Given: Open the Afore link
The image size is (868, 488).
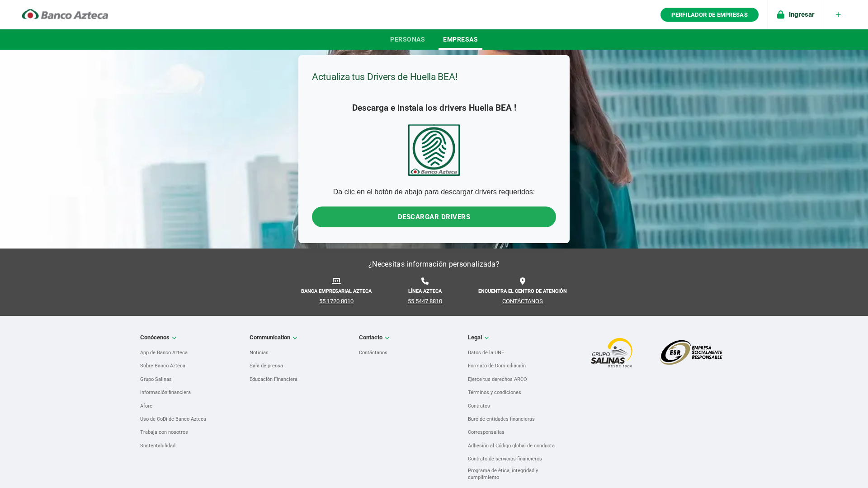Looking at the screenshot, I should point(146,406).
